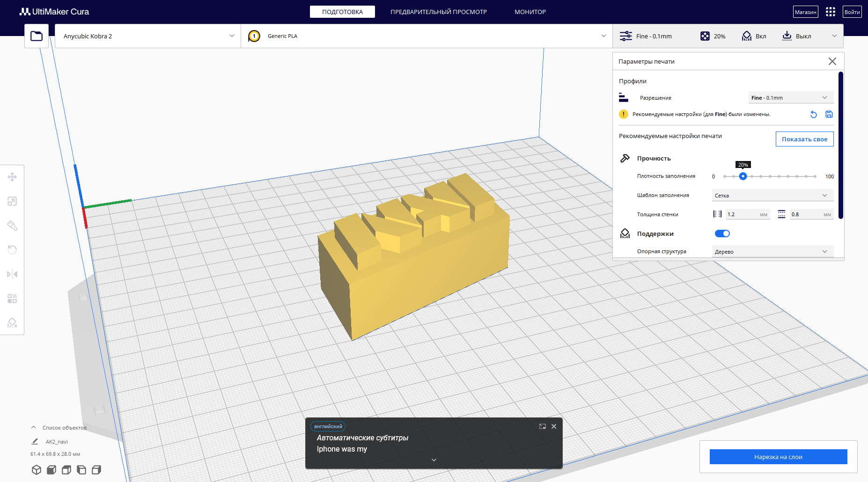Close the print settings panel
868x482 pixels.
click(x=832, y=61)
